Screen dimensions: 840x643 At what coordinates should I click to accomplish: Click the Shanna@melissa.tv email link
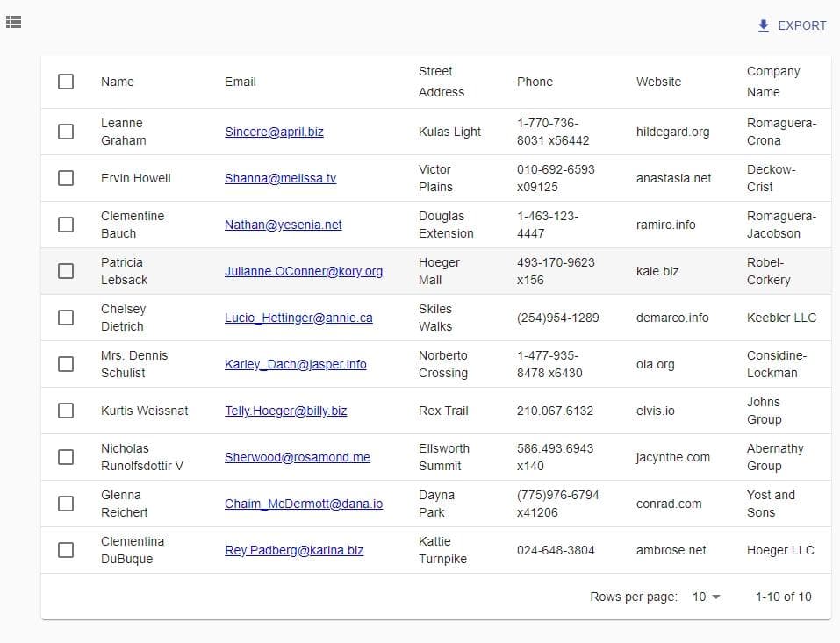pos(280,178)
